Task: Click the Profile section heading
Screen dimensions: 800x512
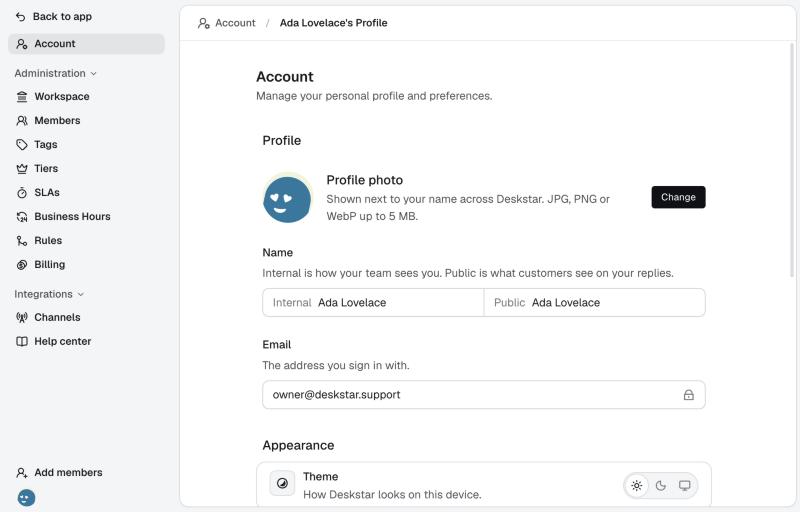Action: point(282,141)
